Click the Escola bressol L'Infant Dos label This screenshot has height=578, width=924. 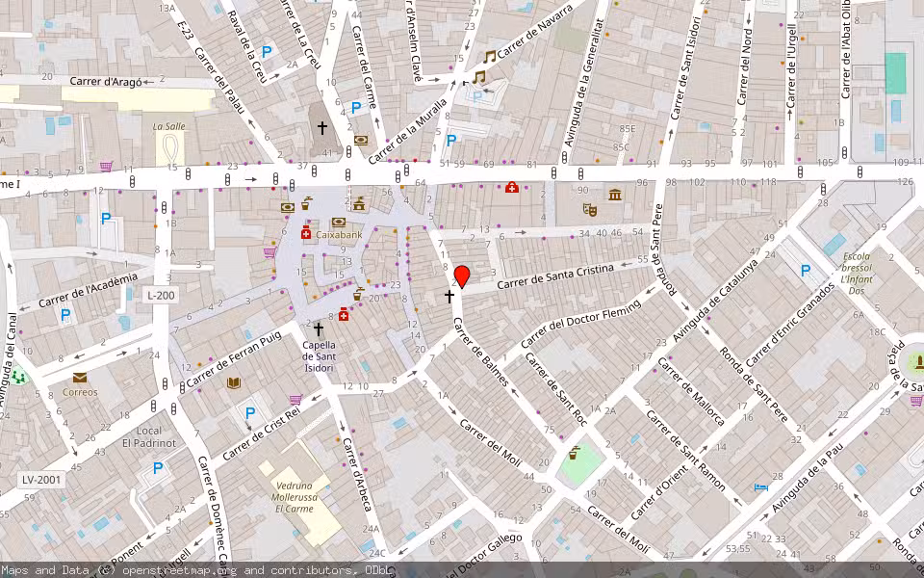[x=857, y=274]
